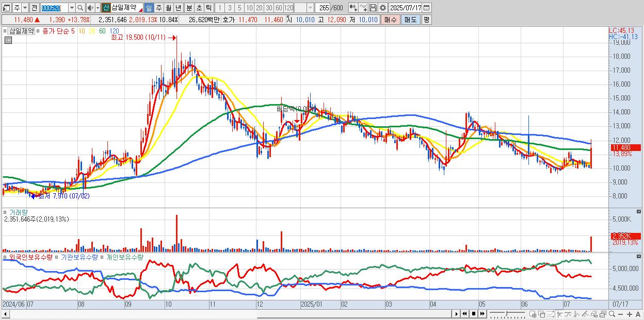The height and width of the screenshot is (320, 644).
Task: Click the scroll right arrow on the chart scrollbar
Action: 456,314
